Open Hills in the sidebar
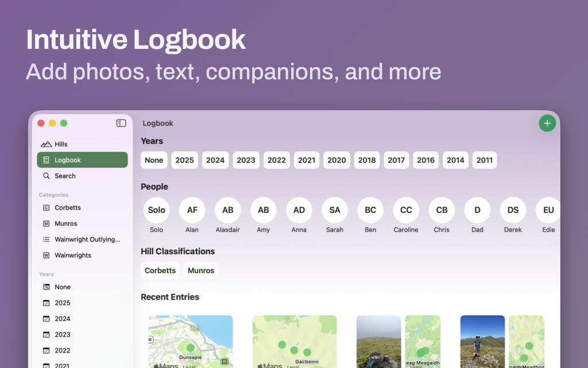The width and height of the screenshot is (588, 368). [61, 144]
